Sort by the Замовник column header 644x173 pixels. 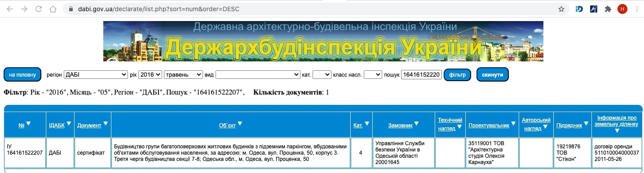[400, 125]
